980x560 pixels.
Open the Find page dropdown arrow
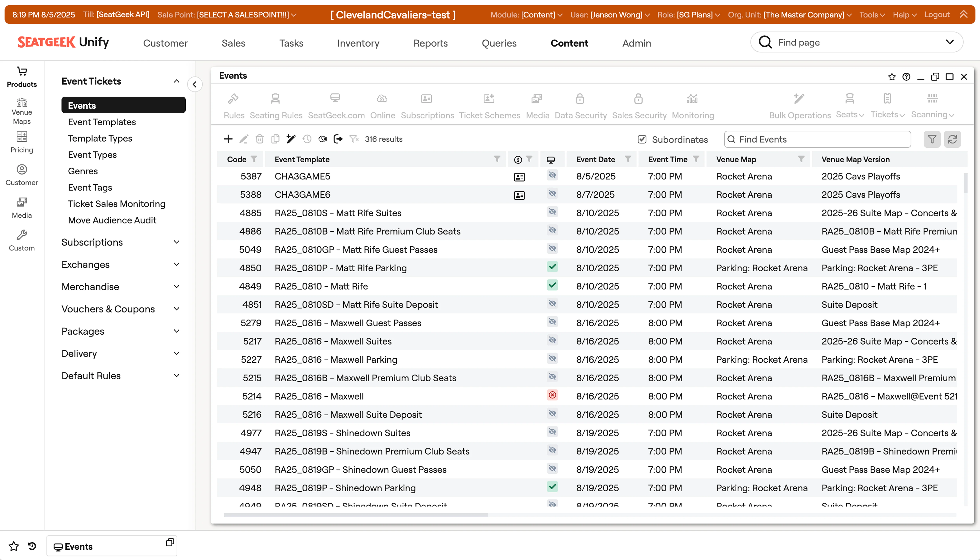click(949, 42)
